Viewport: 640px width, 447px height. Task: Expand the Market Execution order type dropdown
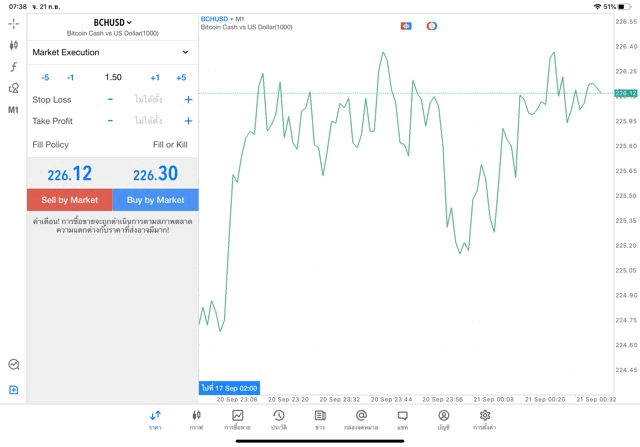click(x=111, y=52)
